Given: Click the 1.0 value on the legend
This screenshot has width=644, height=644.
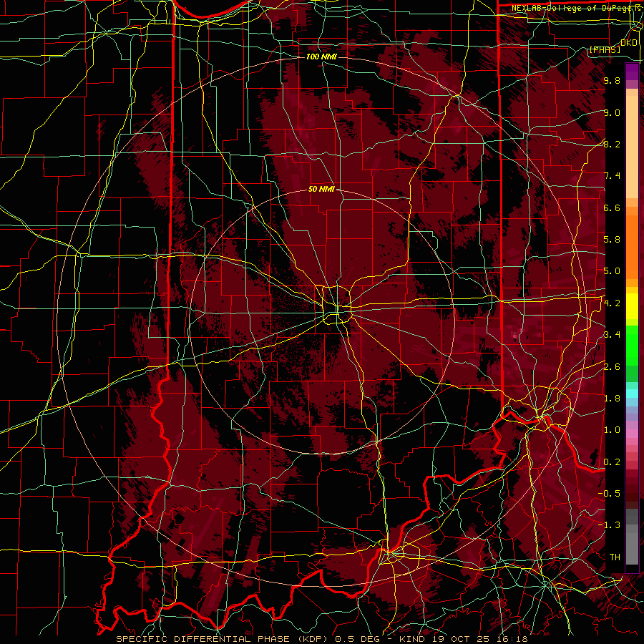Looking at the screenshot, I should click(612, 430).
